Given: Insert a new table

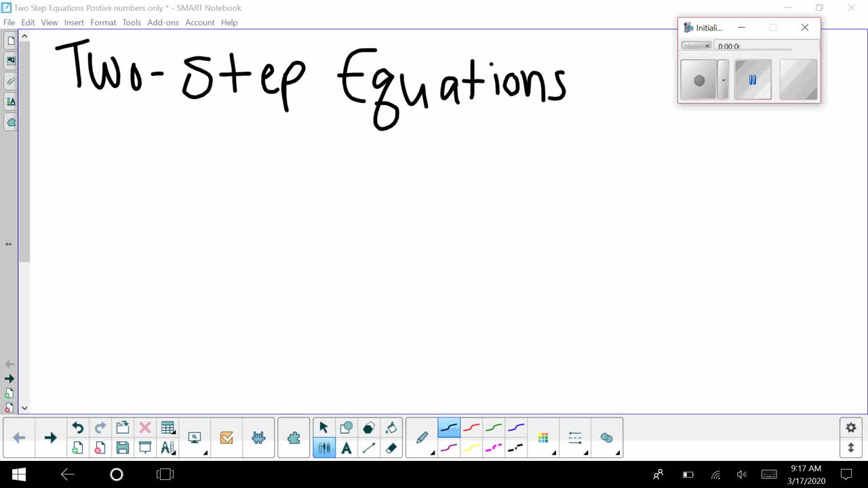Looking at the screenshot, I should [168, 427].
